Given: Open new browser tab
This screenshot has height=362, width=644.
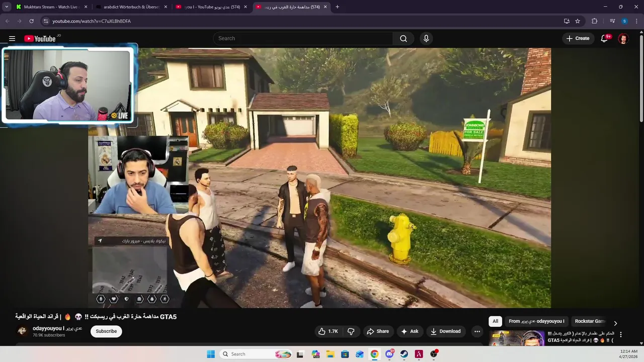Looking at the screenshot, I should point(337,7).
